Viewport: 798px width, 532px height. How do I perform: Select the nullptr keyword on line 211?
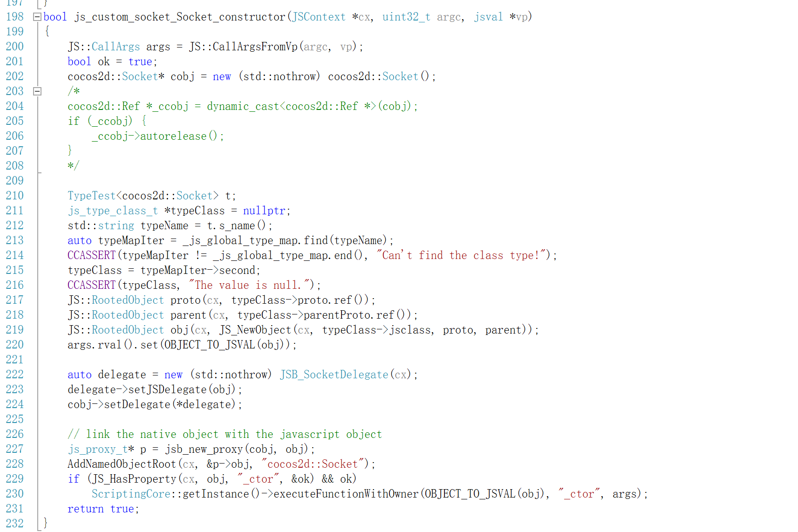(x=264, y=211)
